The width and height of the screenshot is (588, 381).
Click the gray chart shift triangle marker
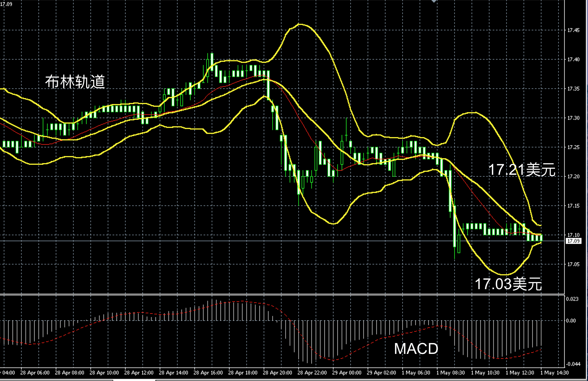[434, 1]
